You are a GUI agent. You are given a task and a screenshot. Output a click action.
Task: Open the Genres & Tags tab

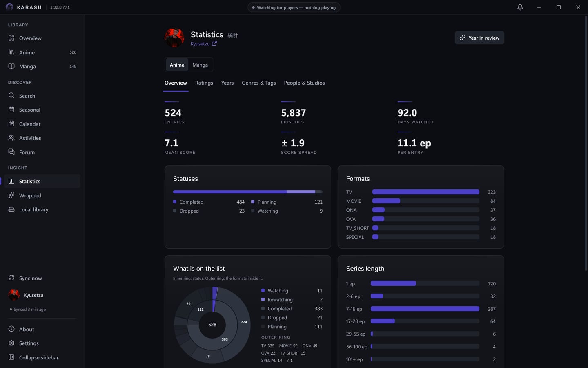pyautogui.click(x=259, y=83)
